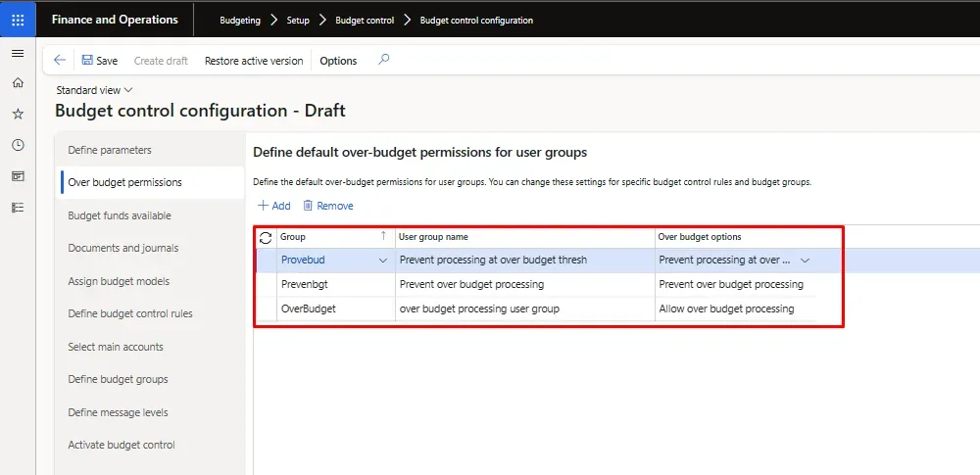Click Budget control in the breadcrumb
This screenshot has height=475, width=980.
(x=365, y=20)
